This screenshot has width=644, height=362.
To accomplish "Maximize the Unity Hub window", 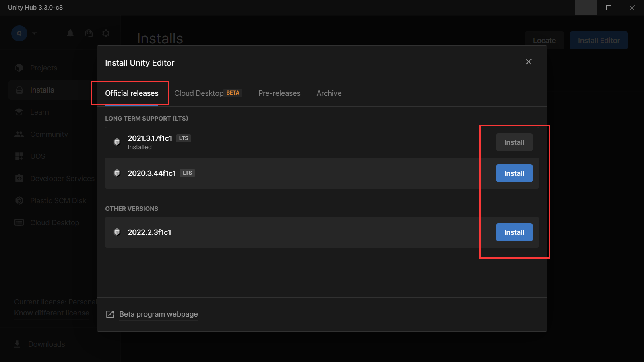I will [x=609, y=8].
